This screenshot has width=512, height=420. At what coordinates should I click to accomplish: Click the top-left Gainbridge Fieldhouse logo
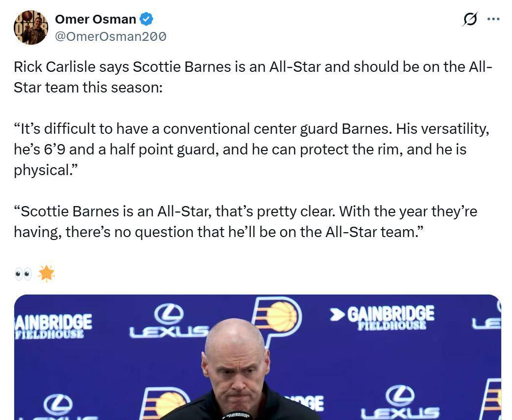point(53,325)
